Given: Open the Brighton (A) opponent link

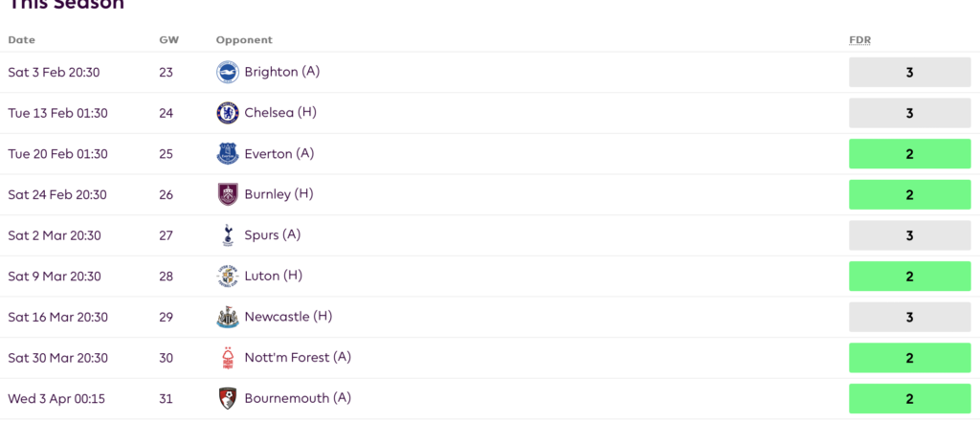Looking at the screenshot, I should (x=281, y=72).
